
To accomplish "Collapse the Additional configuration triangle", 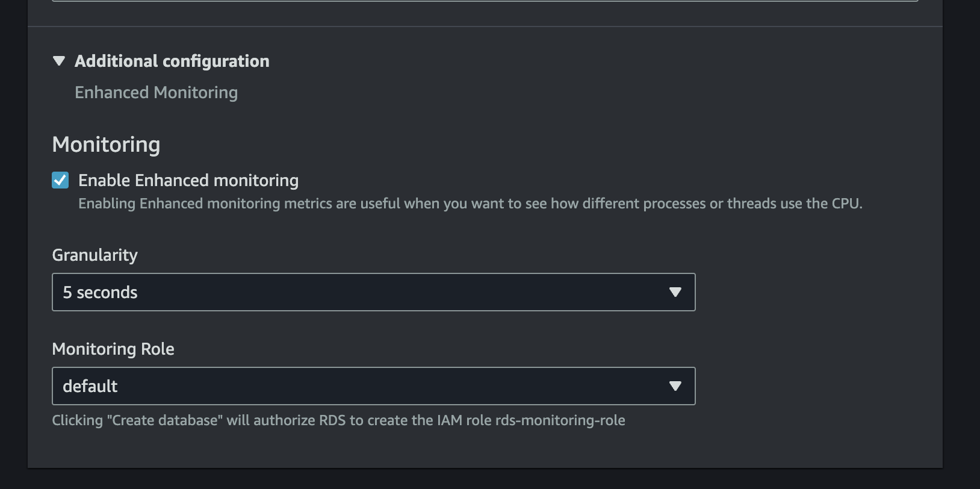I will click(59, 61).
